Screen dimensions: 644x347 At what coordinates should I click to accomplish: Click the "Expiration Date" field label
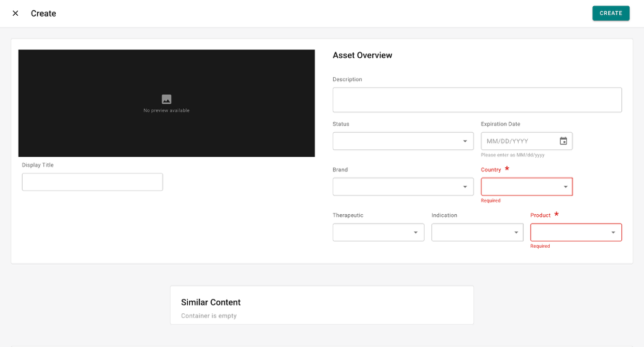coord(500,124)
